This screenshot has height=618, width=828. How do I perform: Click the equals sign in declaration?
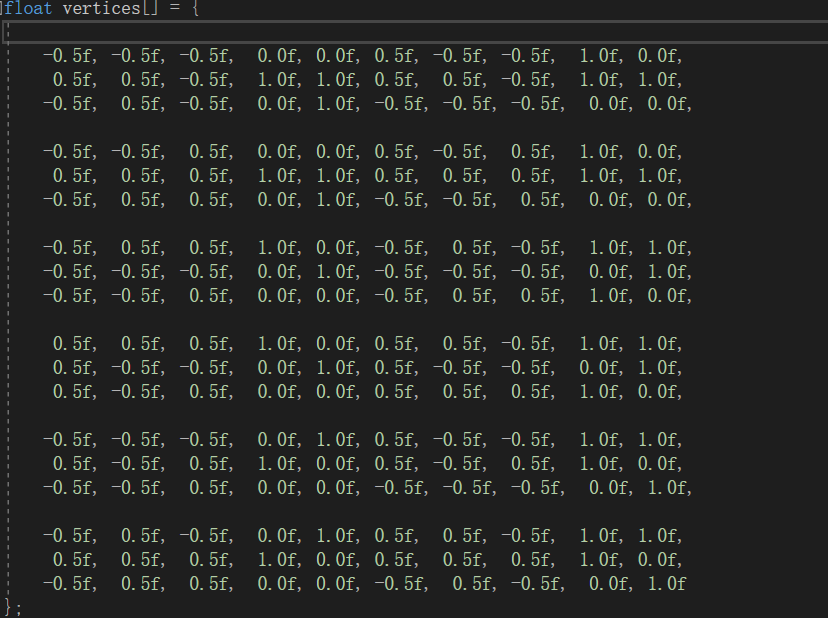(175, 8)
